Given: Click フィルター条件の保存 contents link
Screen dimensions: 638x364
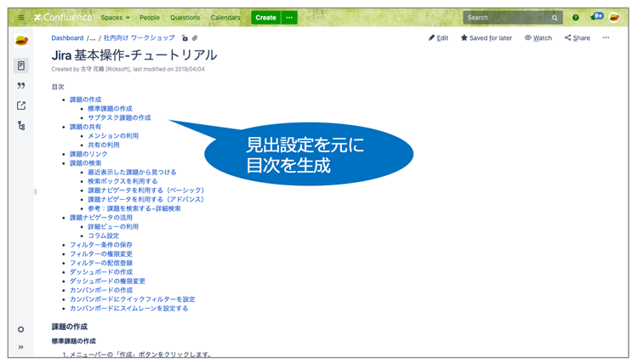Looking at the screenshot, I should coord(101,245).
